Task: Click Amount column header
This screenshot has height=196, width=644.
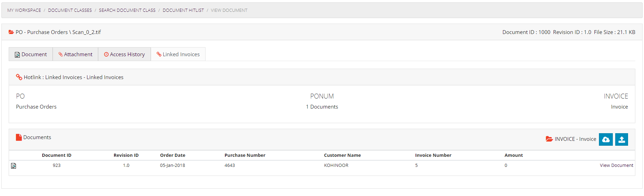Action: (x=514, y=155)
